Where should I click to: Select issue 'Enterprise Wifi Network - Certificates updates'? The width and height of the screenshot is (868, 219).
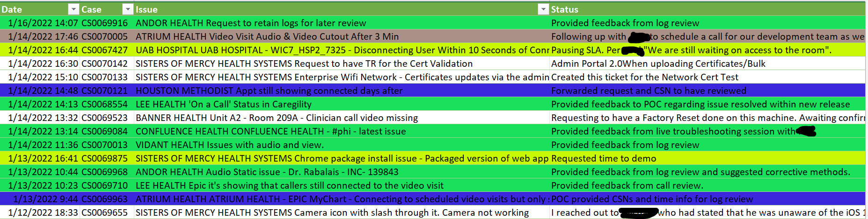coord(342,77)
